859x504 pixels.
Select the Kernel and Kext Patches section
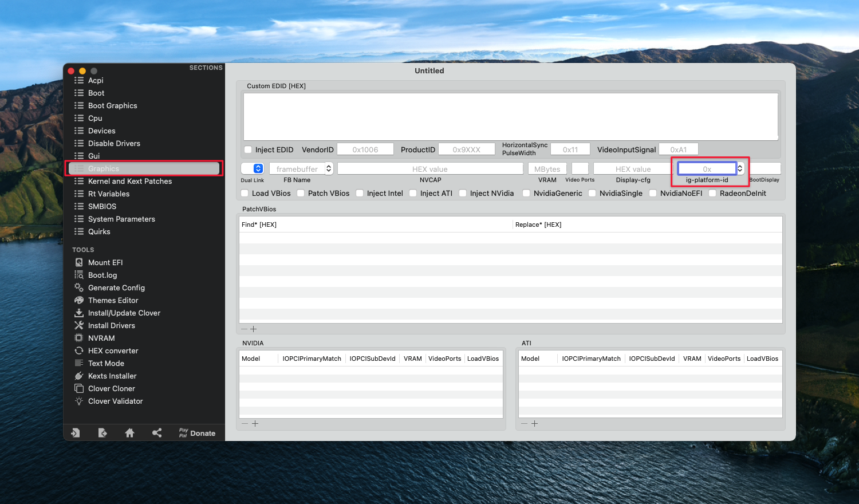point(129,181)
